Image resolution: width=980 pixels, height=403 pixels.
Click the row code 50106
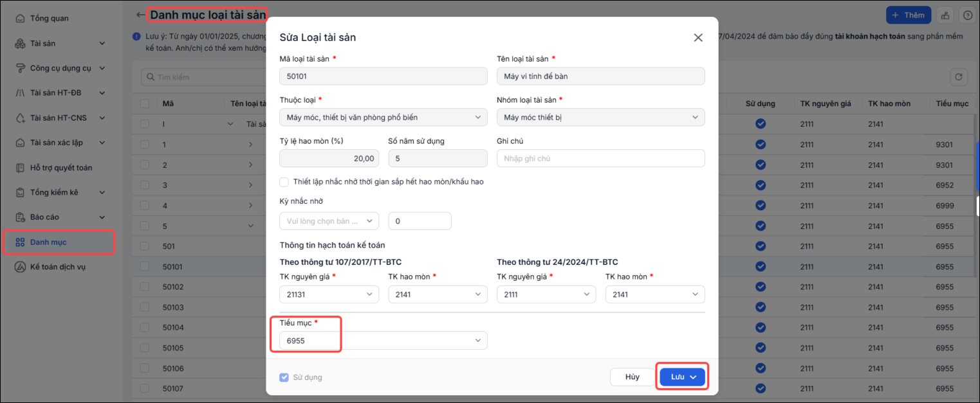(173, 368)
